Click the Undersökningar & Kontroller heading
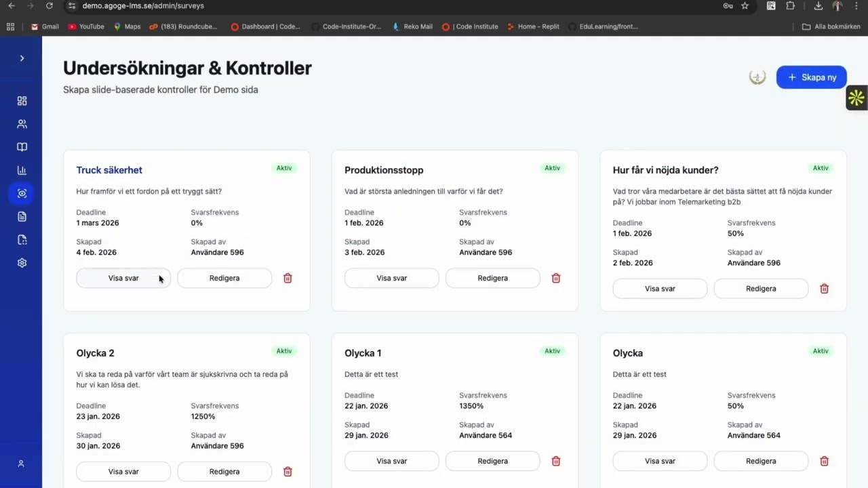This screenshot has width=868, height=488. point(187,68)
